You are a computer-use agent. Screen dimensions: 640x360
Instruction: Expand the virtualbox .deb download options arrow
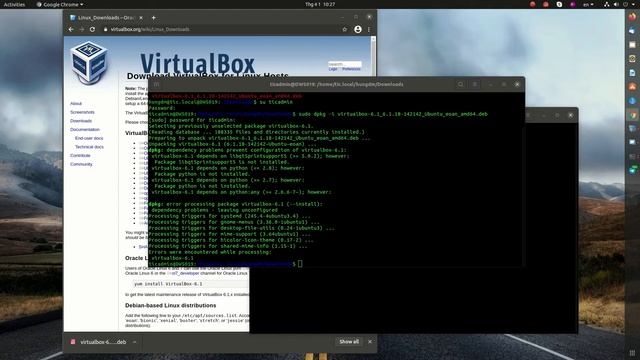[x=134, y=342]
